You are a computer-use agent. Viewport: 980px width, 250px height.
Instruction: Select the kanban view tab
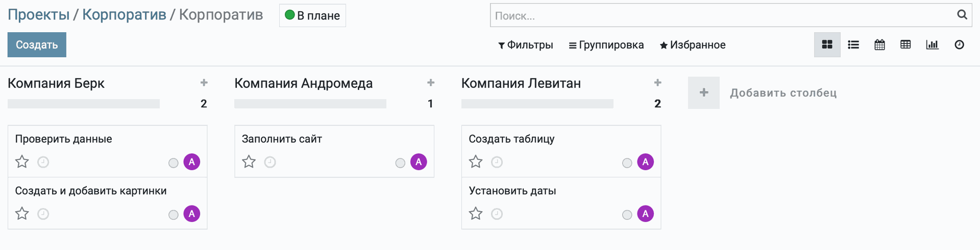tap(827, 45)
